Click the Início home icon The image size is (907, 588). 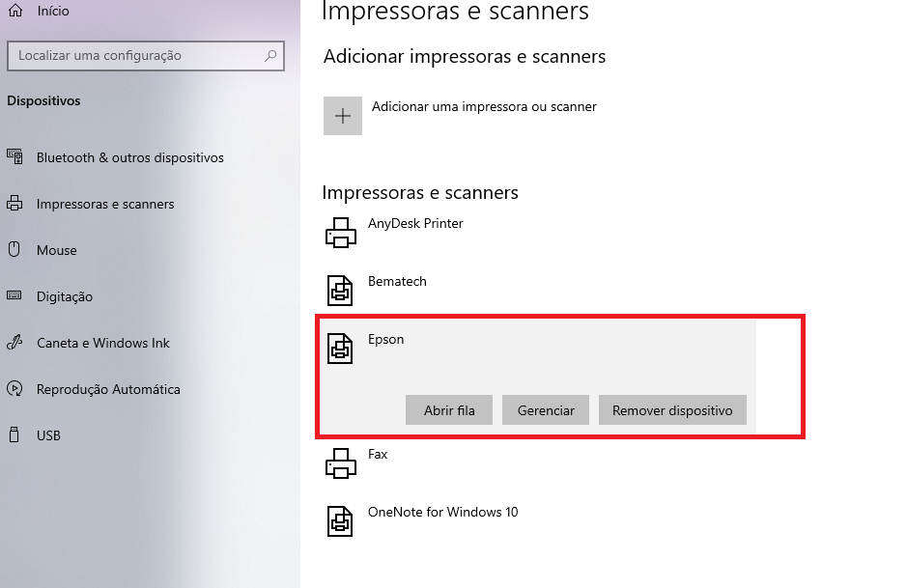tap(14, 11)
